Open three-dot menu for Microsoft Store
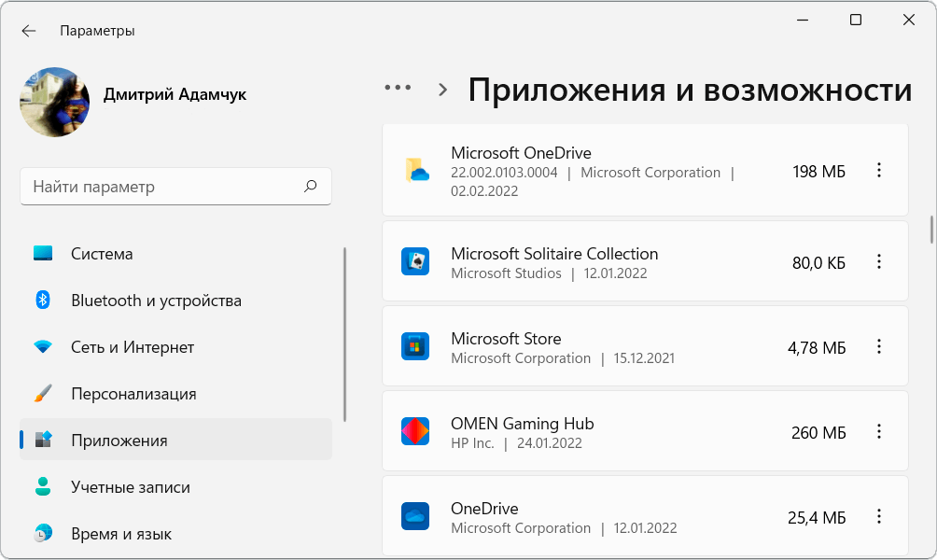 coord(878,347)
